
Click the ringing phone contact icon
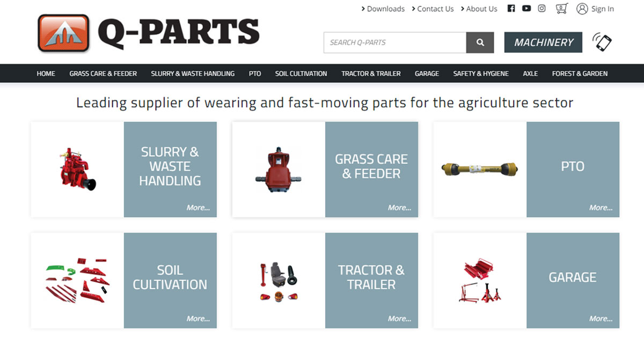602,42
